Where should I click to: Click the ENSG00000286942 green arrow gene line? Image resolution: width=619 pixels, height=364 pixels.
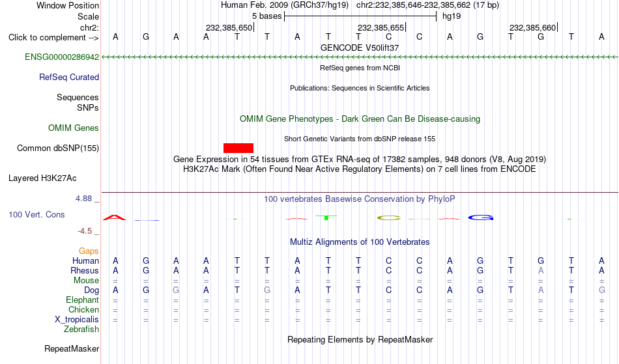(360, 57)
